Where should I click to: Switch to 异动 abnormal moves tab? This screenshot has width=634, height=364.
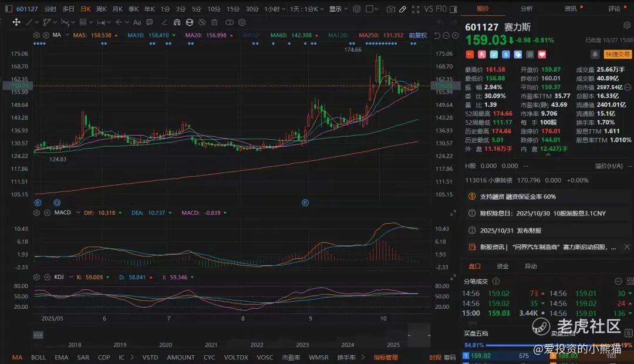[531, 266]
